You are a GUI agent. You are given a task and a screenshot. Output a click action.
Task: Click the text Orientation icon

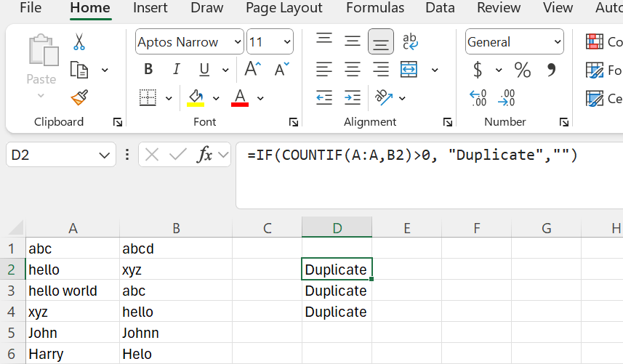click(383, 97)
